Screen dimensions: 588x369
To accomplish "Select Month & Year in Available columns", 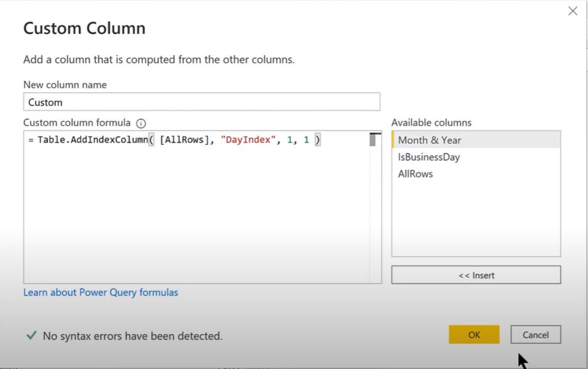I will coord(476,140).
